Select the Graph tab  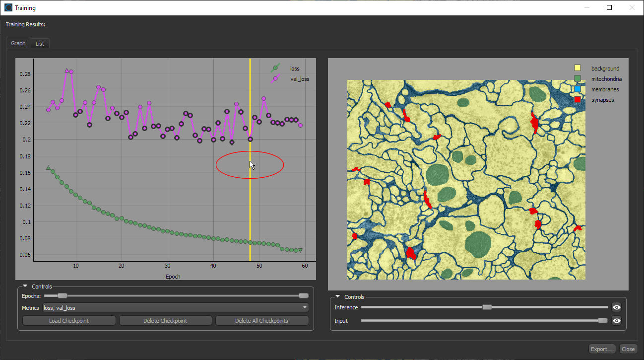18,43
